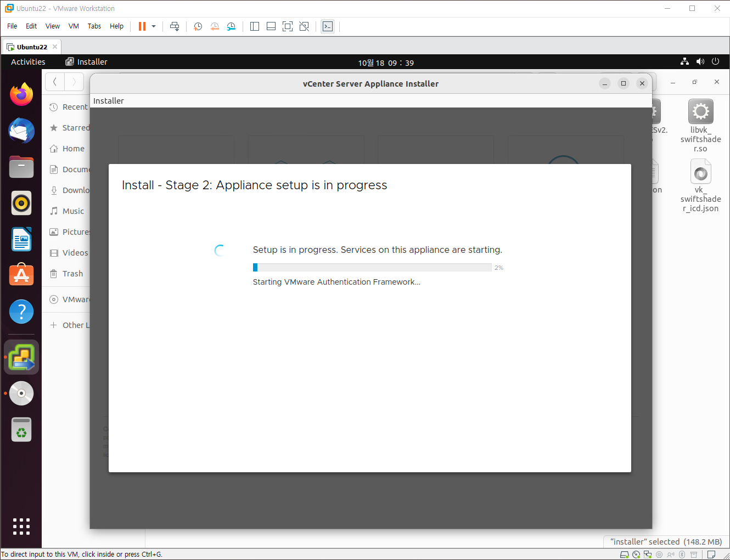Launch Thunderbird Mail from the dock

click(x=21, y=131)
